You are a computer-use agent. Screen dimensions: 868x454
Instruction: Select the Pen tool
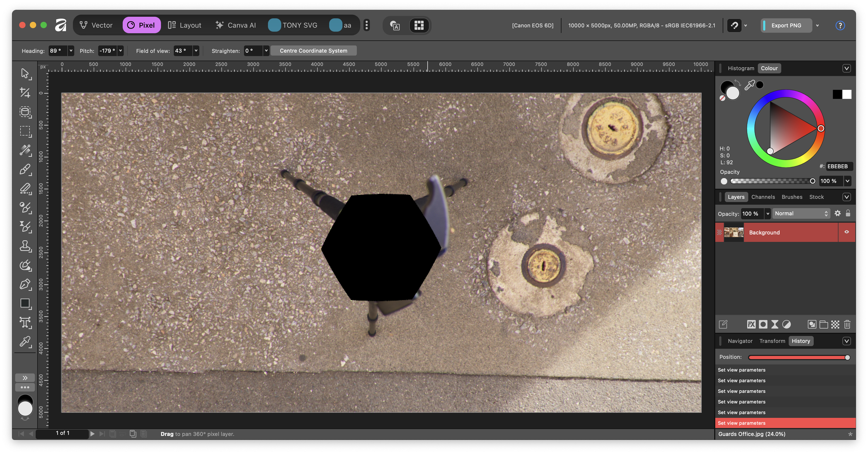click(25, 284)
